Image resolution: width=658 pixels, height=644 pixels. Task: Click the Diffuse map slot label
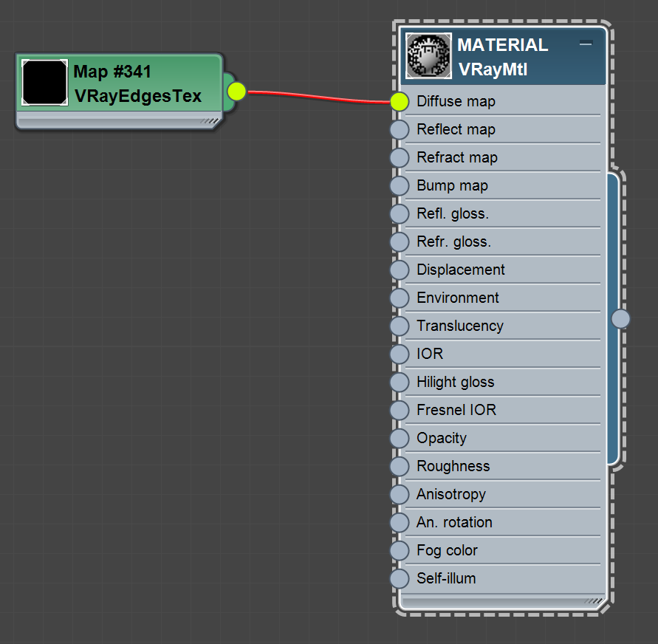456,101
